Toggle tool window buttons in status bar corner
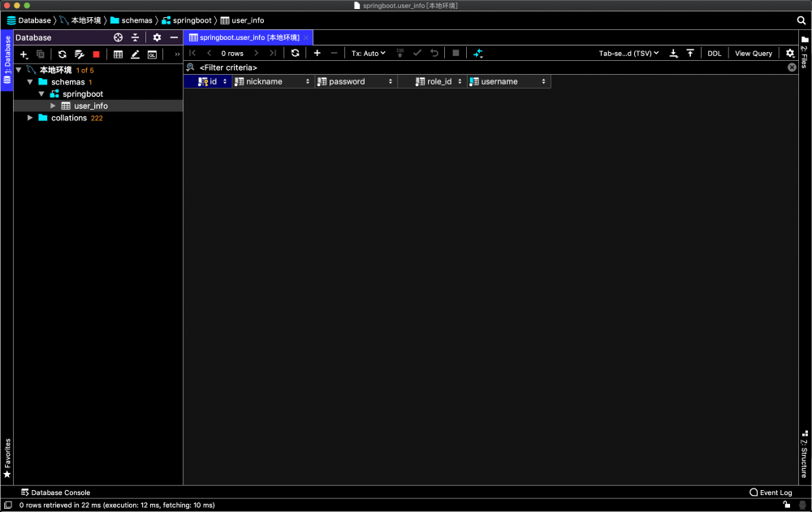Image resolution: width=812 pixels, height=512 pixels. pyautogui.click(x=8, y=505)
